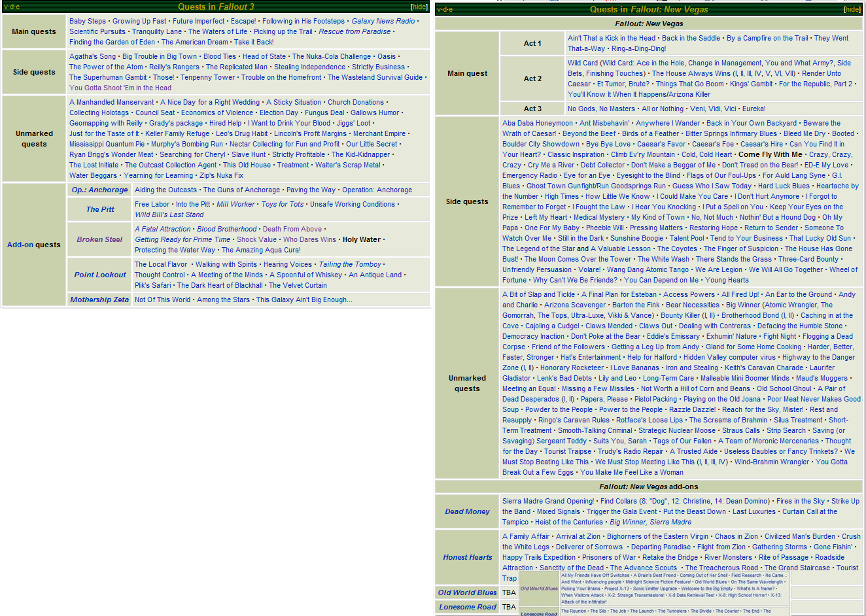Viewport: 866px width, 616px height.
Task: Open Take it Back! quest link
Action: 254,42
